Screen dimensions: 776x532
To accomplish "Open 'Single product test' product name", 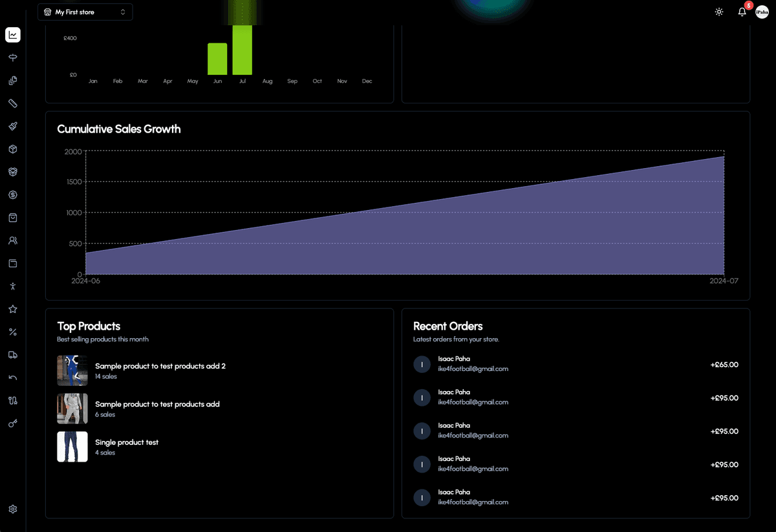I will point(127,442).
